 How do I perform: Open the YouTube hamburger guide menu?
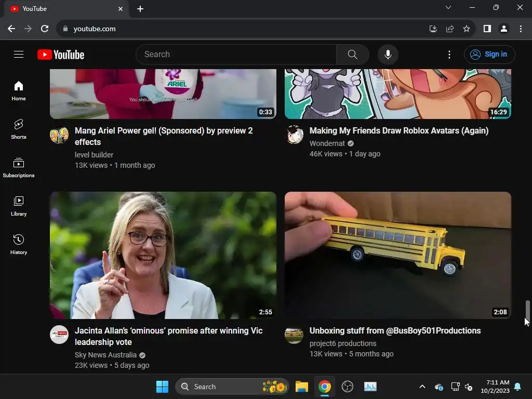tap(19, 54)
